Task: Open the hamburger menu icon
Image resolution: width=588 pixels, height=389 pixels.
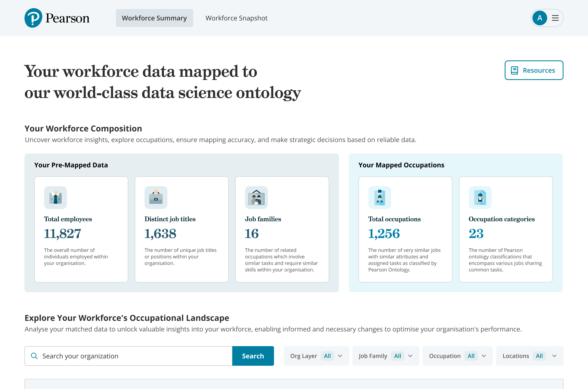Action: click(x=555, y=18)
